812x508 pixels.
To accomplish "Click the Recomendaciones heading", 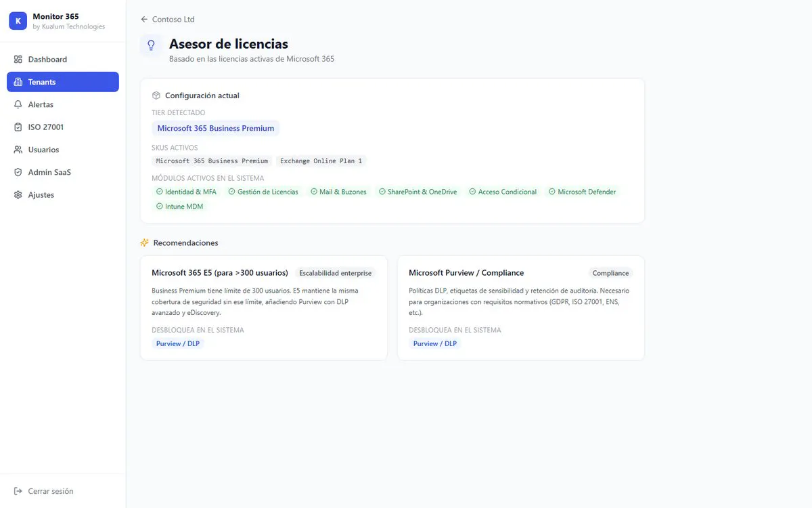I will pos(186,242).
